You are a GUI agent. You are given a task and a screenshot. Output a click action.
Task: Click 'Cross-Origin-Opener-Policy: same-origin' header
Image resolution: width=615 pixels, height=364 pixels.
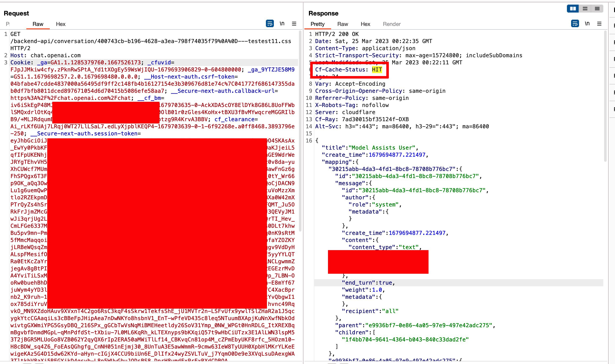[x=380, y=91]
